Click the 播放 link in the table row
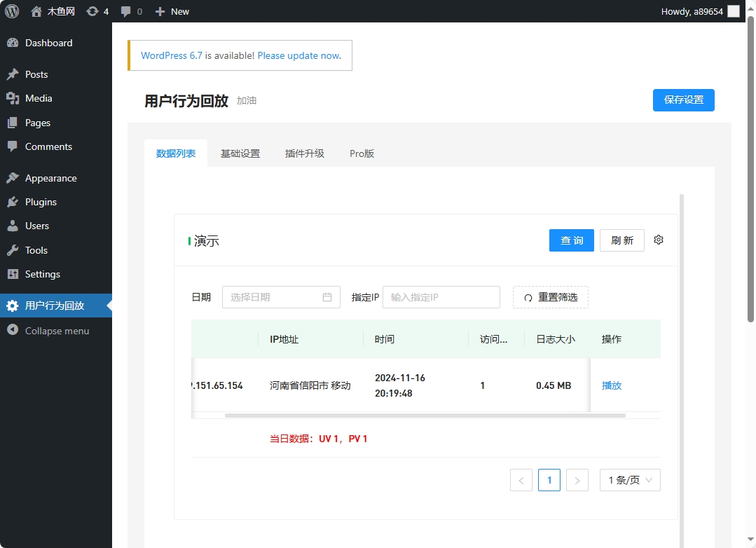 pyautogui.click(x=612, y=385)
